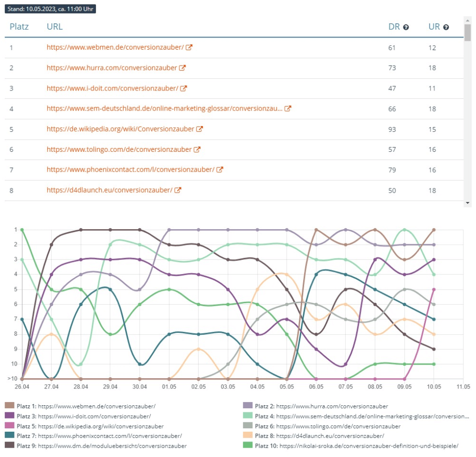The width and height of the screenshot is (476, 457).
Task: Open the d4dlaunch.eu conversionzauber link
Action: coord(110,190)
